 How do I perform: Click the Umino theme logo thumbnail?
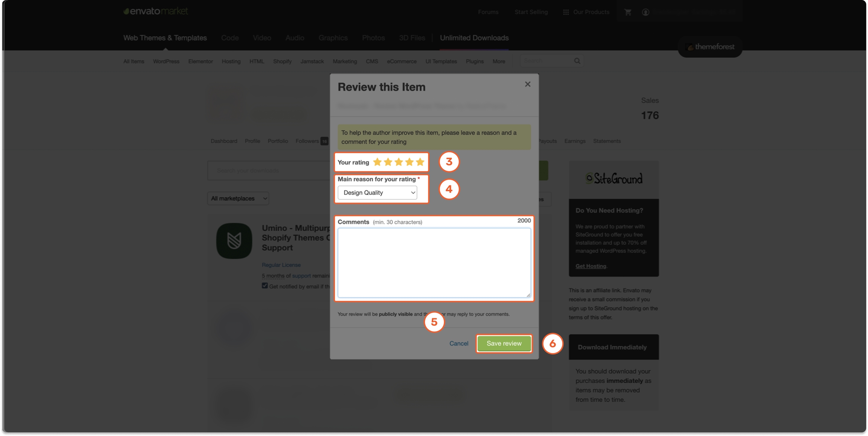(234, 241)
